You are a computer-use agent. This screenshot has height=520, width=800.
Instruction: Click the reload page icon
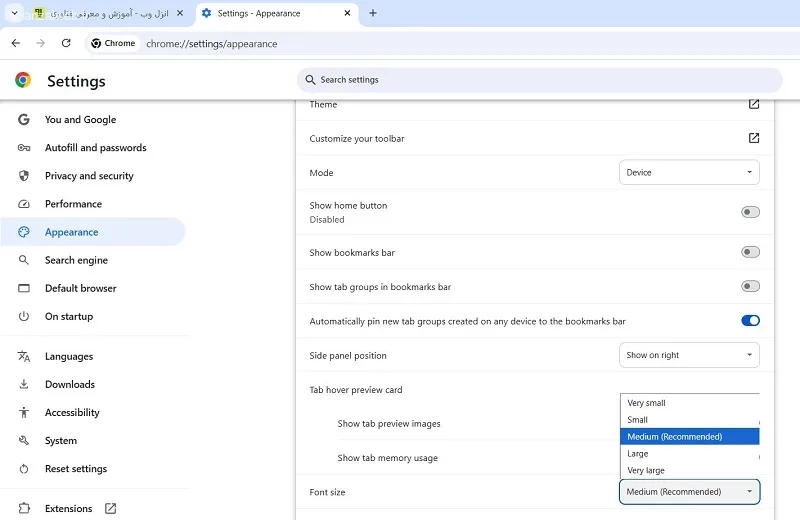pyautogui.click(x=66, y=43)
